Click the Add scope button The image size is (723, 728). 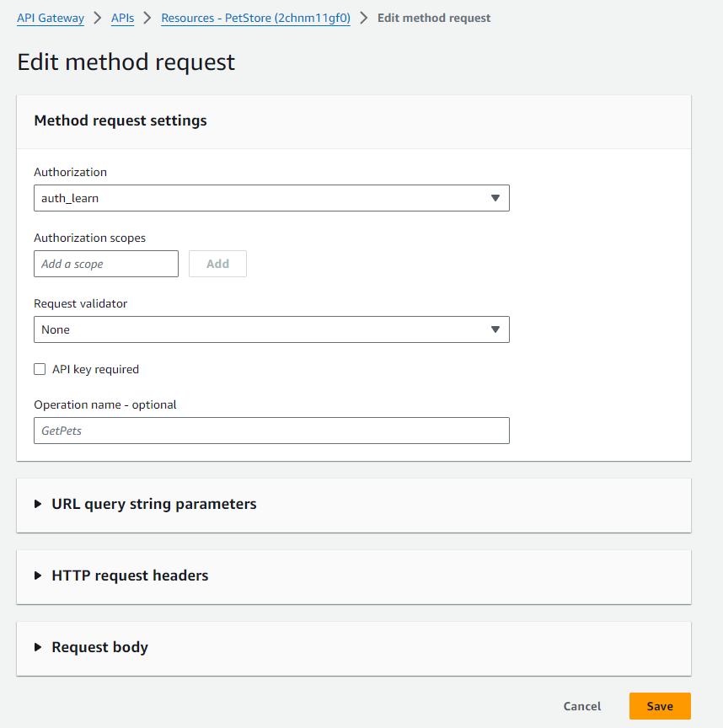click(x=217, y=264)
